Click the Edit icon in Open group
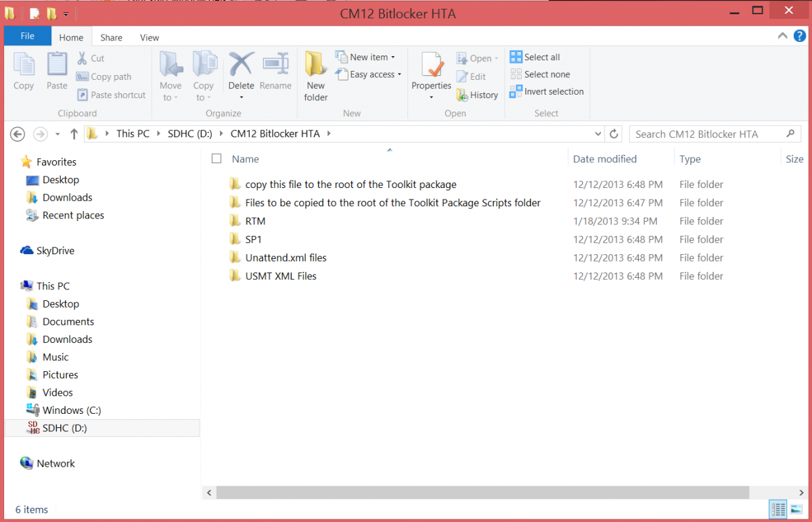This screenshot has width=812, height=522. (x=462, y=76)
